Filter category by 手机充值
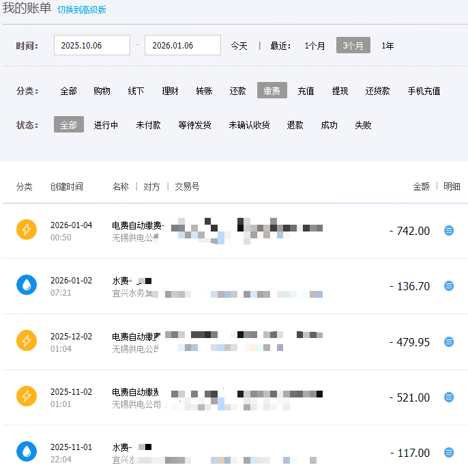 click(424, 91)
